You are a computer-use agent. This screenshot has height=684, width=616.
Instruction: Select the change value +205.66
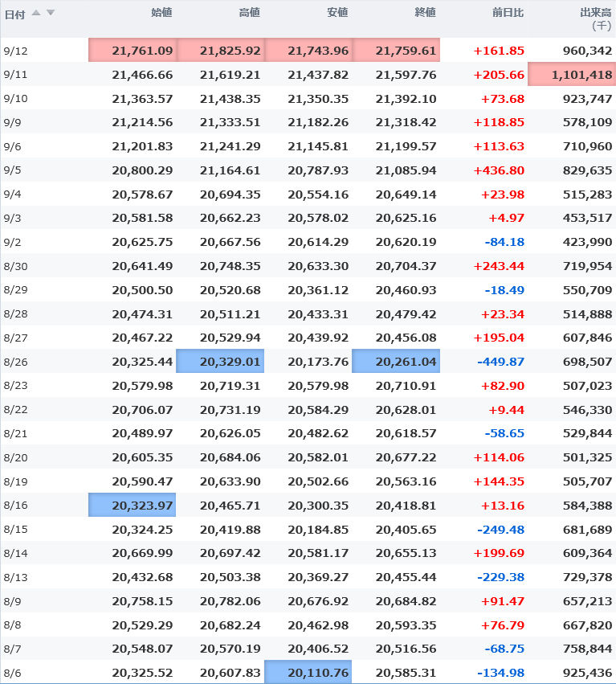click(499, 75)
